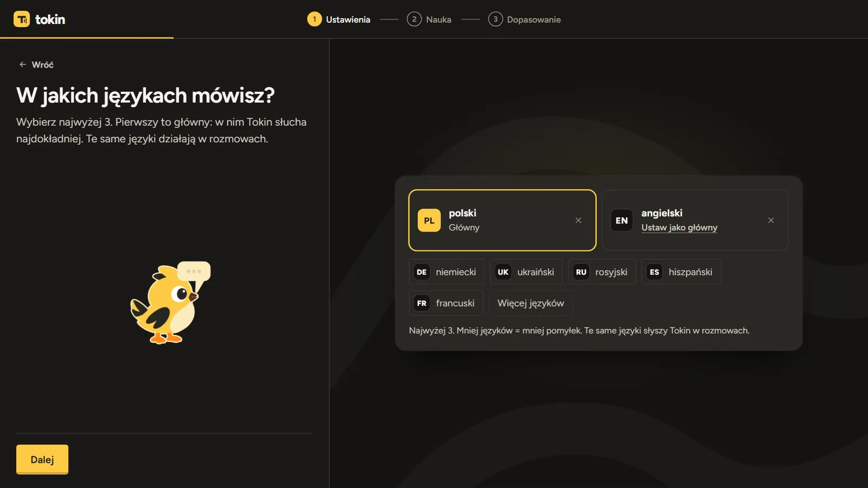Image resolution: width=868 pixels, height=488 pixels.
Task: Click the yellow bird mascot
Action: [x=170, y=303]
